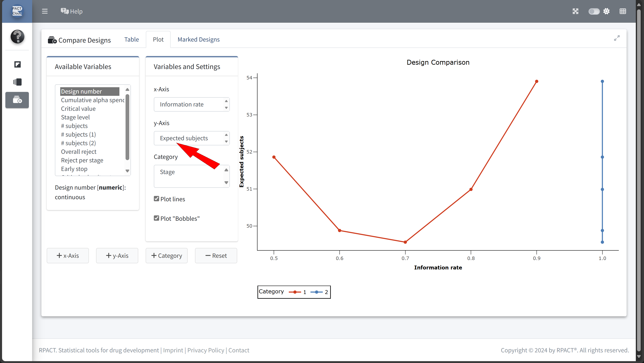Open the Help chat icon

tap(65, 11)
